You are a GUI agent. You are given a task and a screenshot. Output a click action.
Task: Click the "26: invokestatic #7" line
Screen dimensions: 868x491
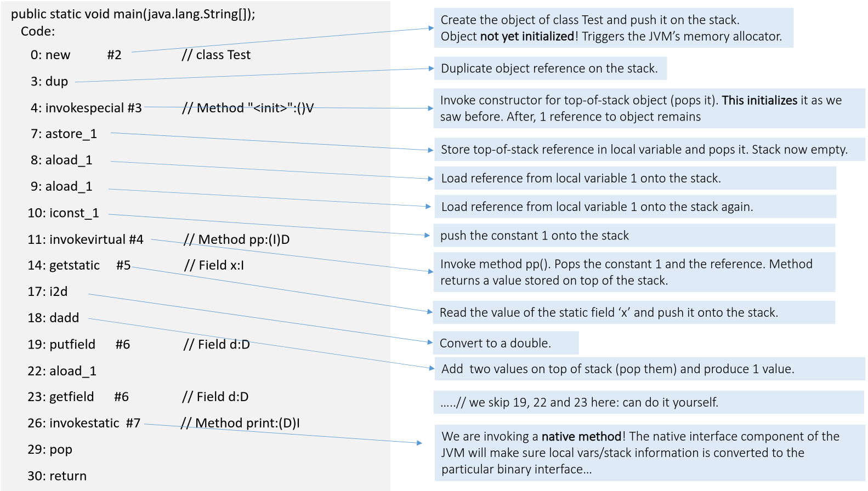(x=84, y=423)
